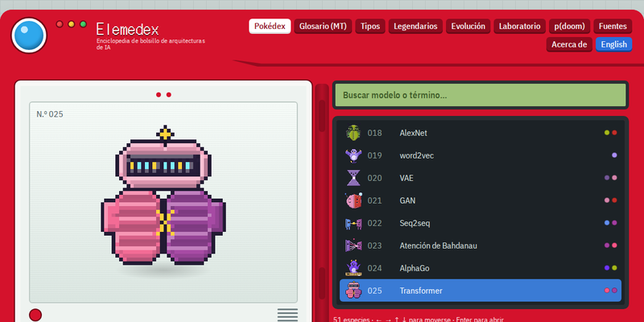Image resolution: width=644 pixels, height=322 pixels.
Task: Click the VAE hourglass sprite icon
Action: (353, 178)
